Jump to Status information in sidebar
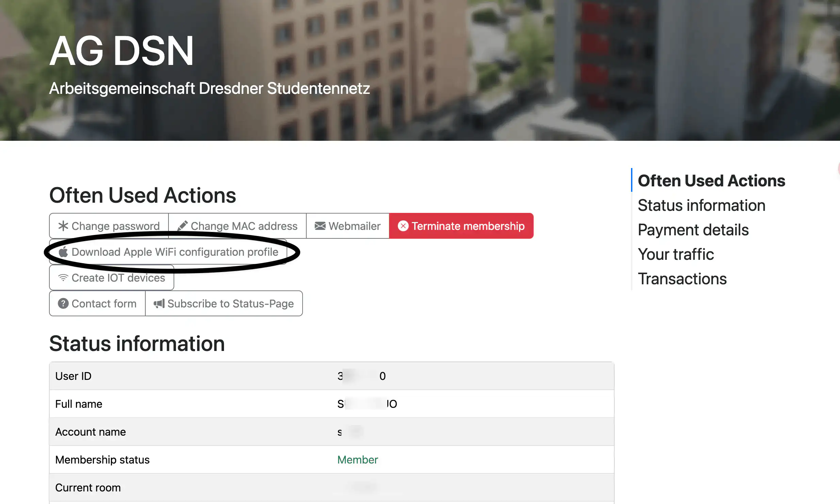The width and height of the screenshot is (840, 504). [701, 205]
